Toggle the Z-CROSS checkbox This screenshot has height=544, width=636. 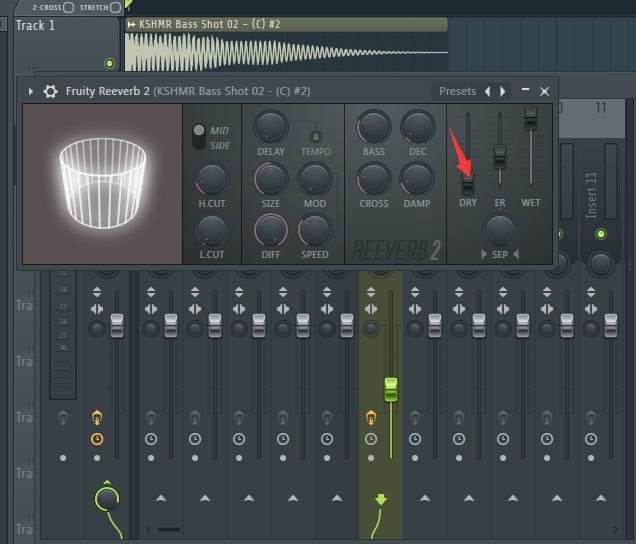coord(69,7)
